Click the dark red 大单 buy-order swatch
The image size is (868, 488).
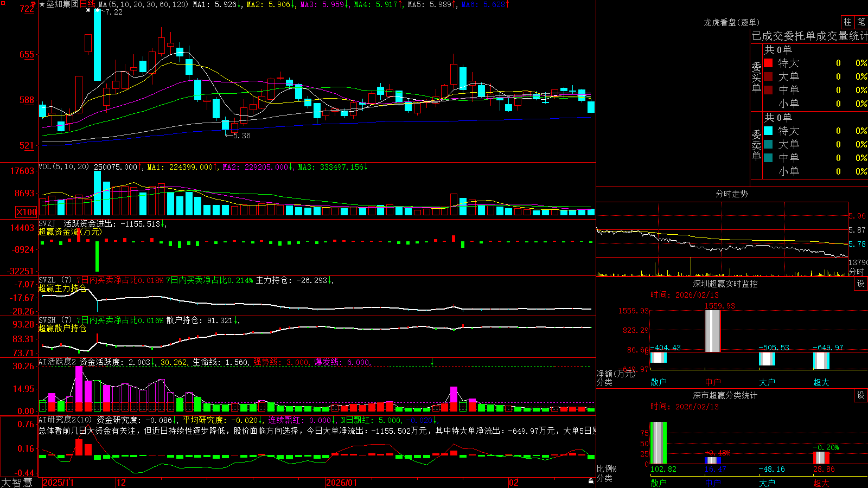click(768, 76)
